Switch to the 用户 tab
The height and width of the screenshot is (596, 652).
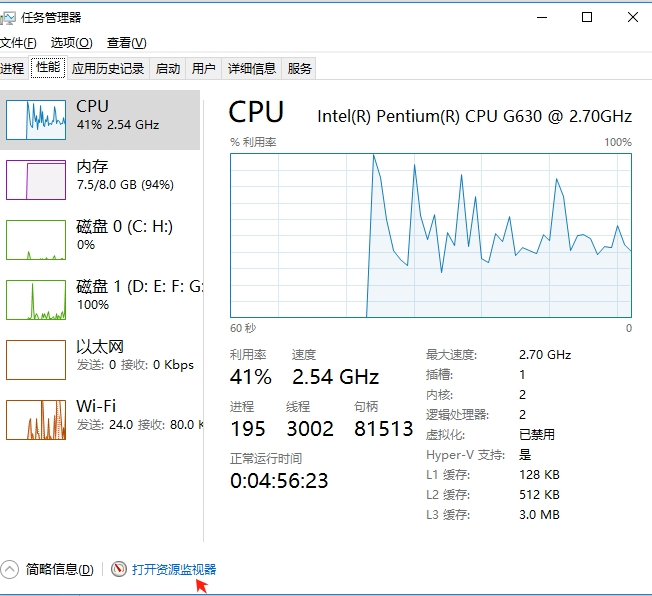(x=203, y=68)
